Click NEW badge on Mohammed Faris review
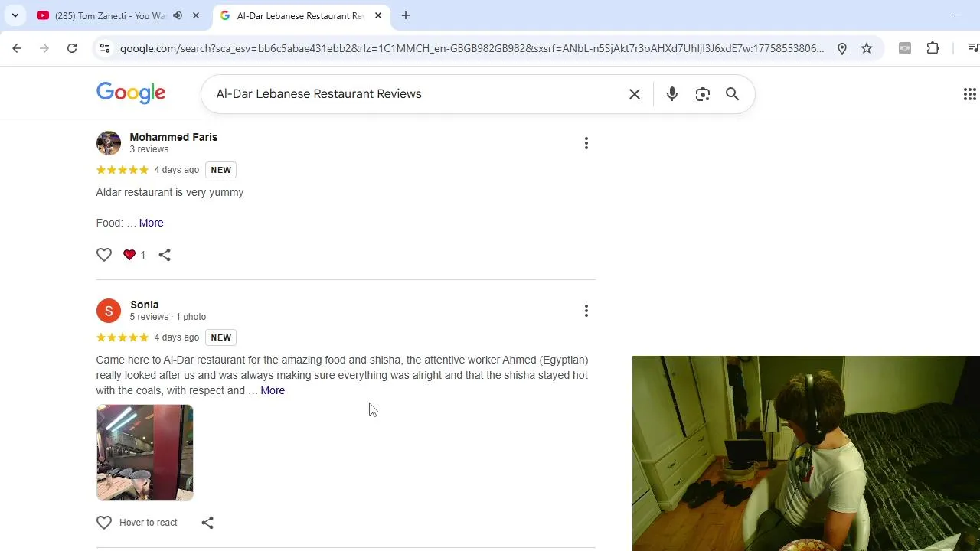This screenshot has width=980, height=551. pos(221,170)
